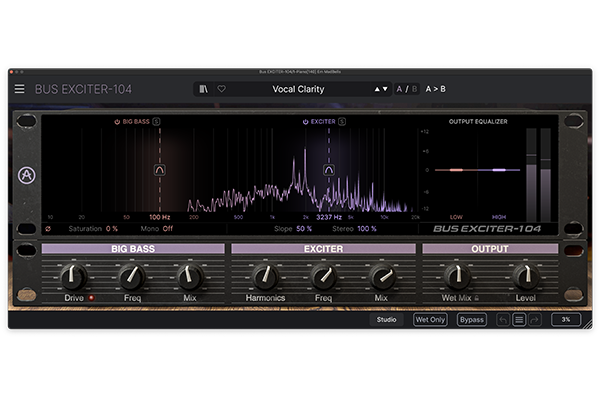Select the Studio mode tab

coord(387,320)
